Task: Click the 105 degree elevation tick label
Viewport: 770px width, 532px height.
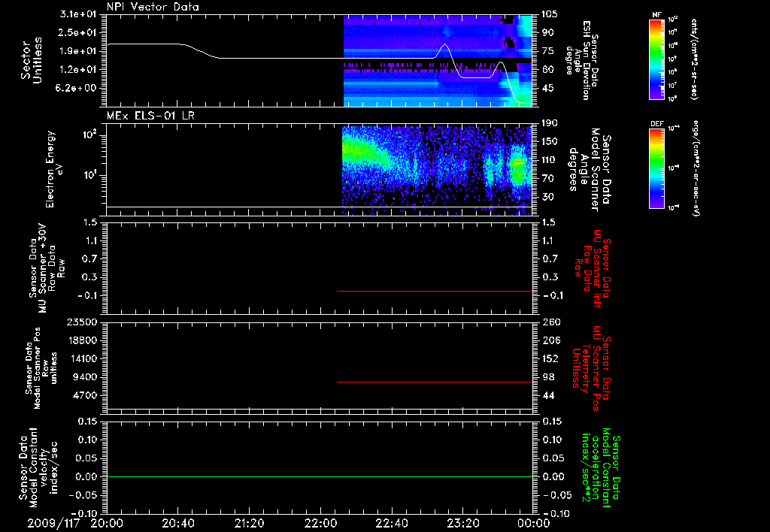Action: click(x=550, y=14)
